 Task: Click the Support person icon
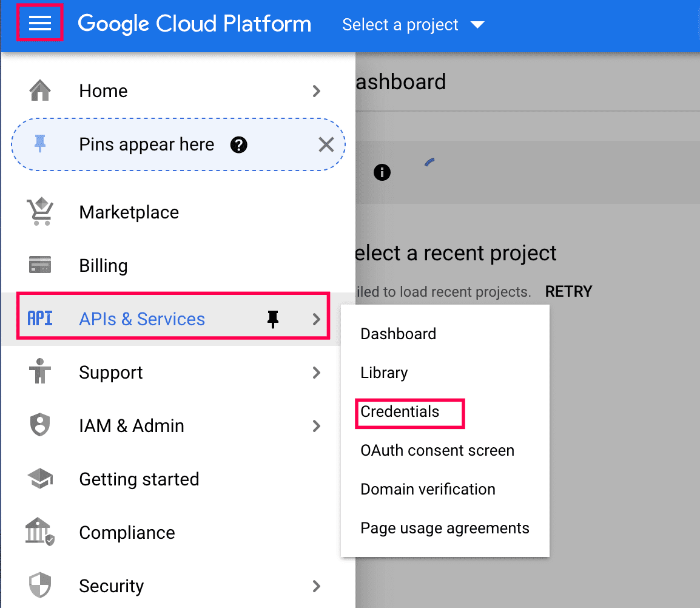(x=40, y=372)
